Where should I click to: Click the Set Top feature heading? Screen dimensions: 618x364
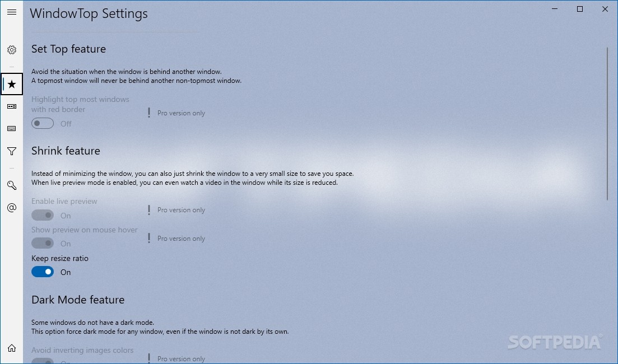(x=68, y=49)
